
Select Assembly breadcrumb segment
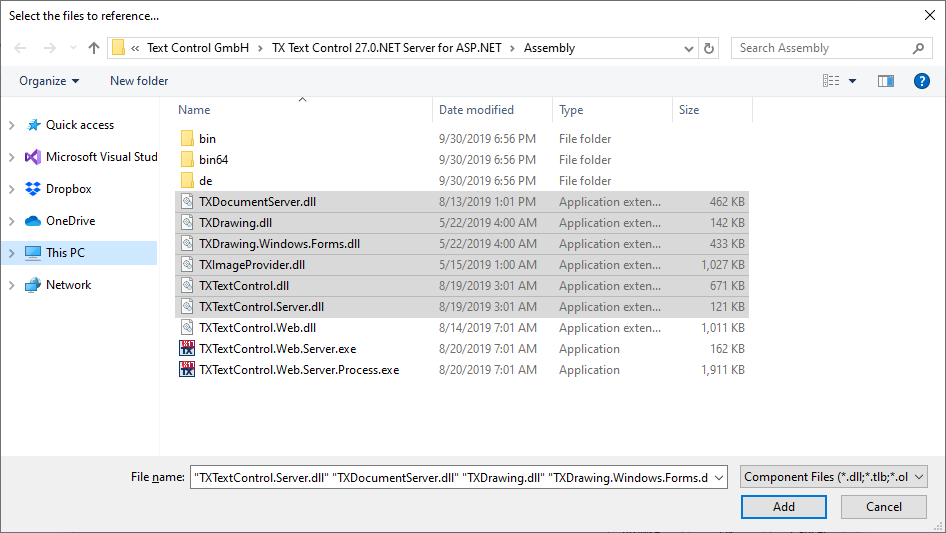coord(549,48)
